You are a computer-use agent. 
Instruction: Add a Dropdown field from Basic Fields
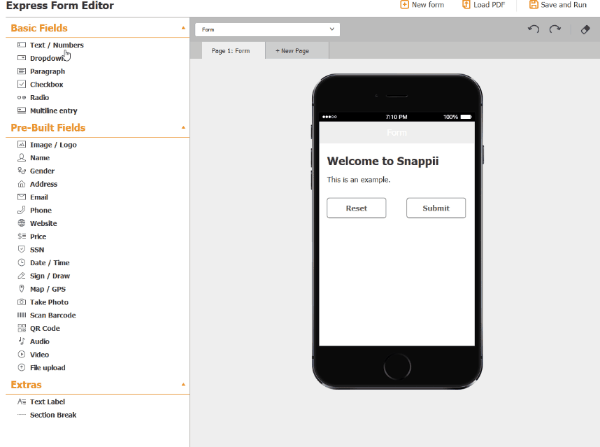[47, 58]
